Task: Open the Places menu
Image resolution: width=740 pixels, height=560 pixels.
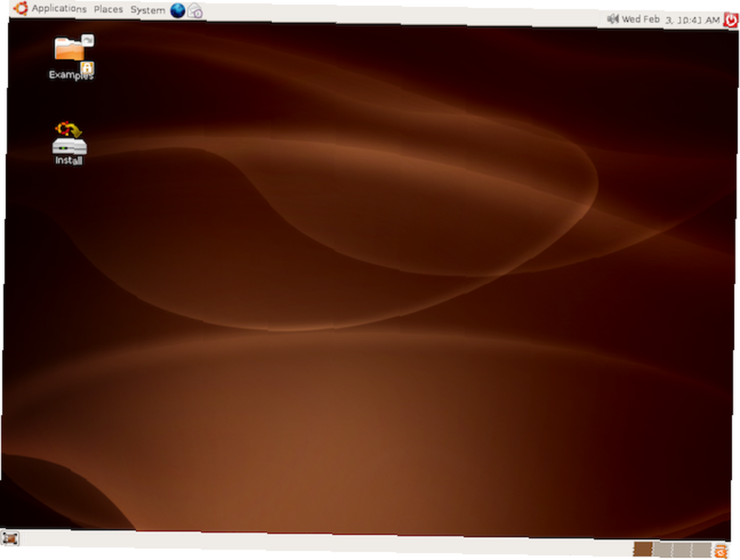Action: click(108, 10)
